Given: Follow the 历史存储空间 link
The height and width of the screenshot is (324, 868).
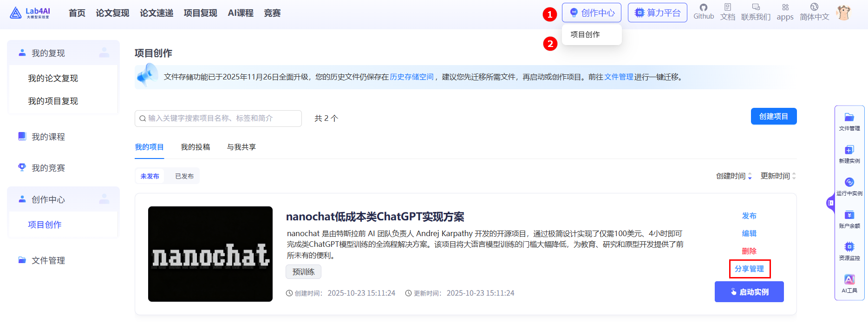Looking at the screenshot, I should [x=411, y=77].
